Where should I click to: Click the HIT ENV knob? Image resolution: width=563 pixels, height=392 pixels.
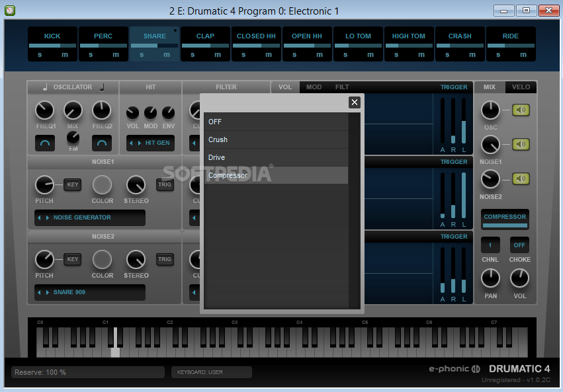169,112
